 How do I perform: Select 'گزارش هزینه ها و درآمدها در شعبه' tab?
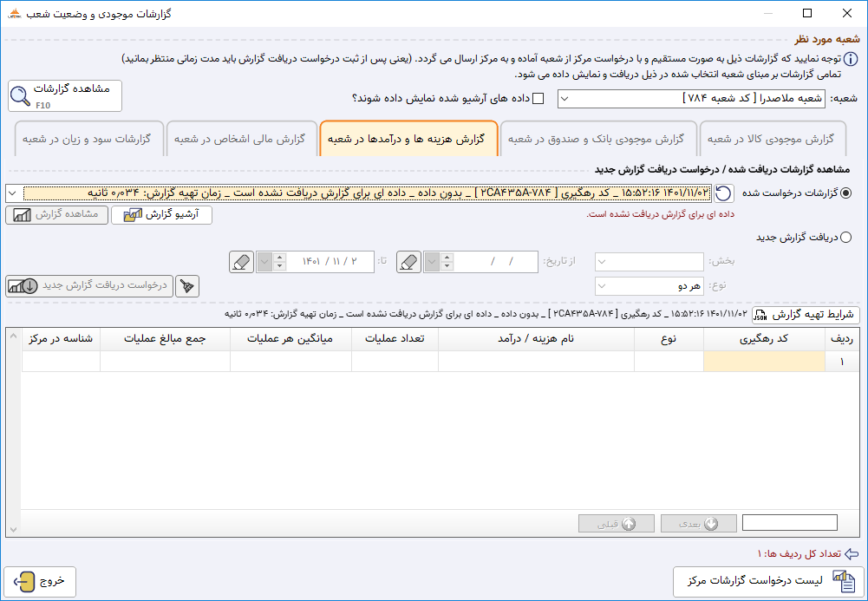408,139
